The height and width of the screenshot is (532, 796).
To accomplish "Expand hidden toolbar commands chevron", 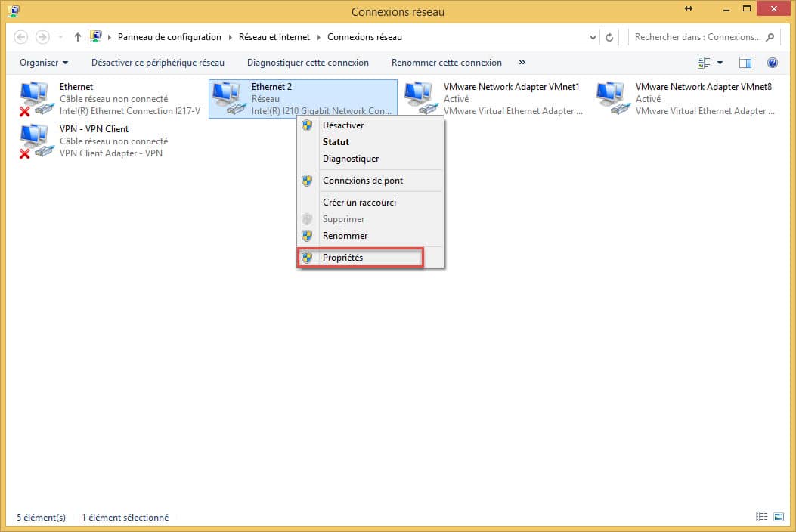I will point(522,63).
